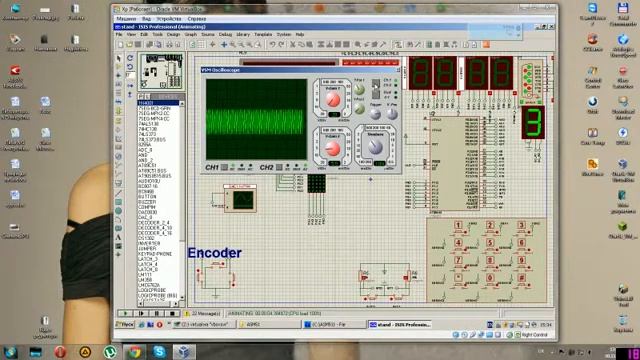Open the View menu in ISIS
The image size is (640, 360).
coord(131,35)
